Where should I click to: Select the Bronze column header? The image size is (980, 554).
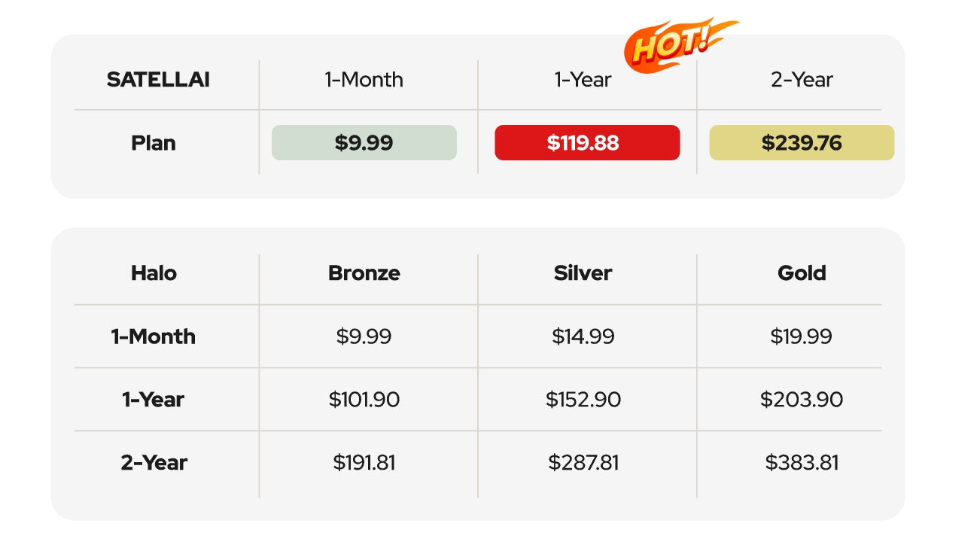pos(364,272)
